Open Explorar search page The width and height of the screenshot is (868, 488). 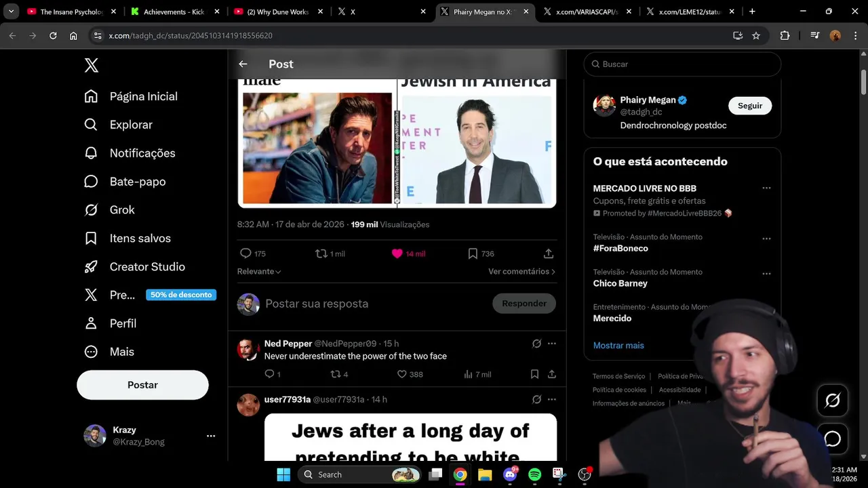click(x=118, y=125)
